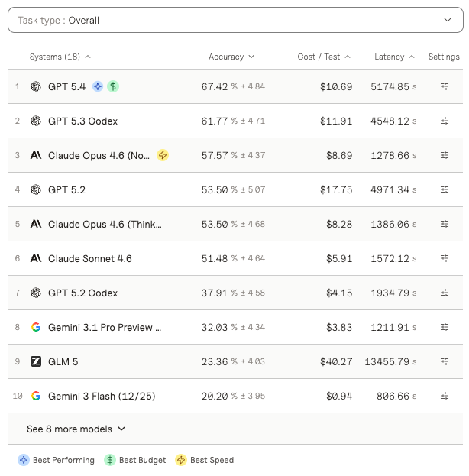Click the Best Budget dollar badge beside GPT 5.4
This screenshot has width=469, height=476.
[113, 86]
